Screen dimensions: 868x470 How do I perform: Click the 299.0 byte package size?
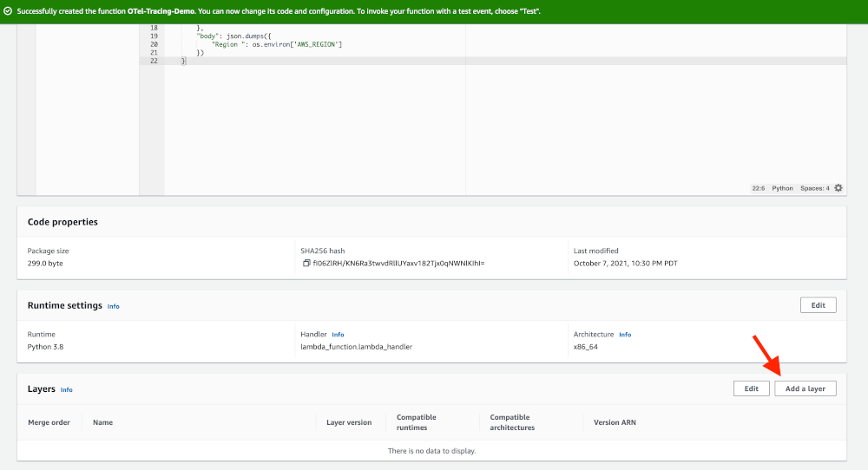pyautogui.click(x=45, y=264)
